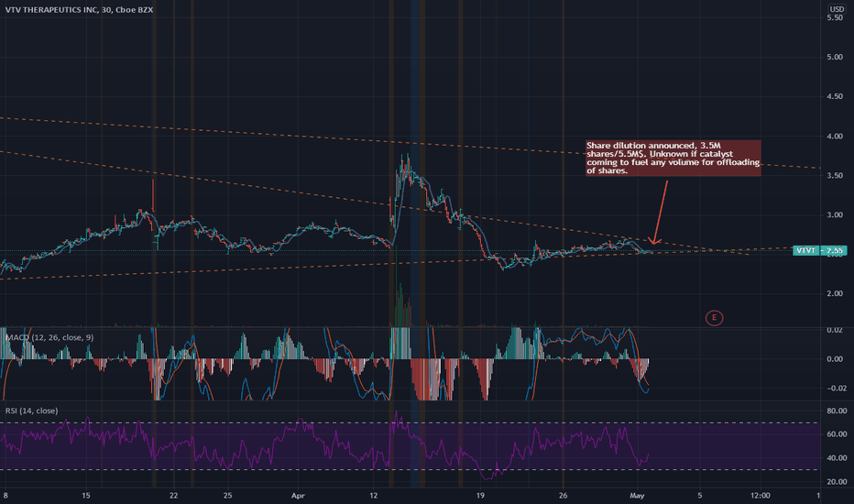The image size is (854, 504).
Task: Click the '19' date label on time axis
Action: point(480,496)
